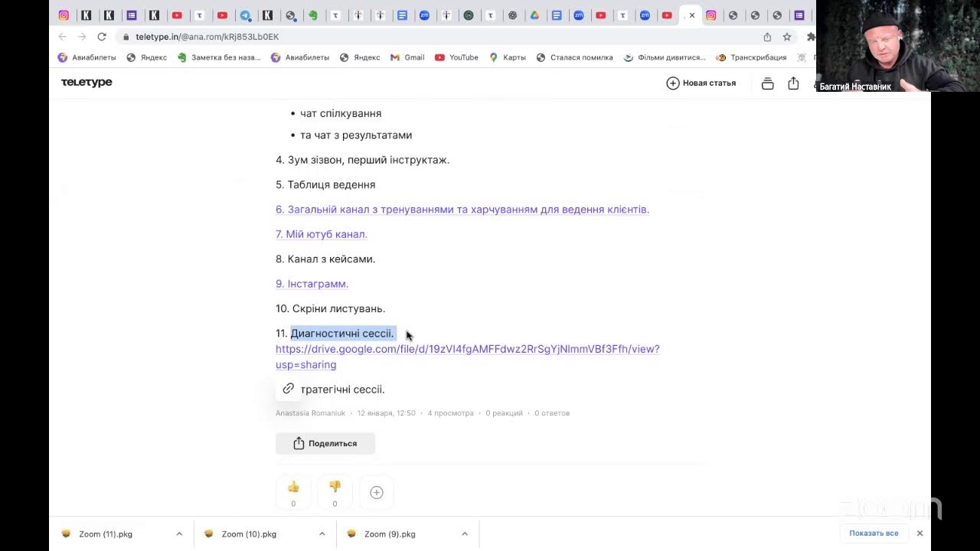Add a new reaction with plus icon
This screenshot has width=980, height=551.
pyautogui.click(x=377, y=493)
